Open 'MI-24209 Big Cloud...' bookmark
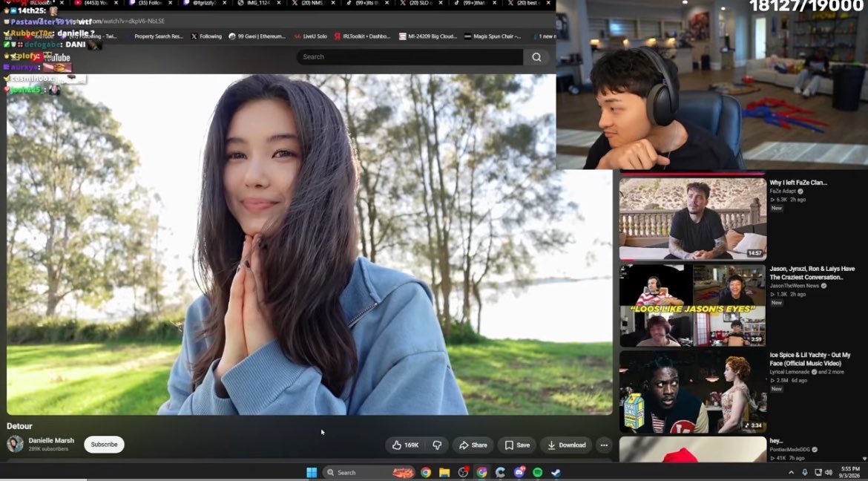 coord(428,36)
